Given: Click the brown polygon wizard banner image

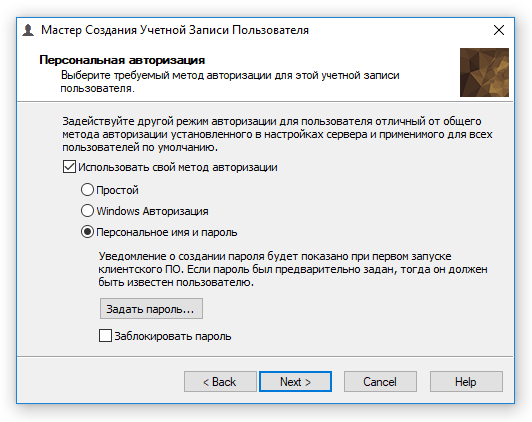Looking at the screenshot, I should pyautogui.click(x=484, y=73).
